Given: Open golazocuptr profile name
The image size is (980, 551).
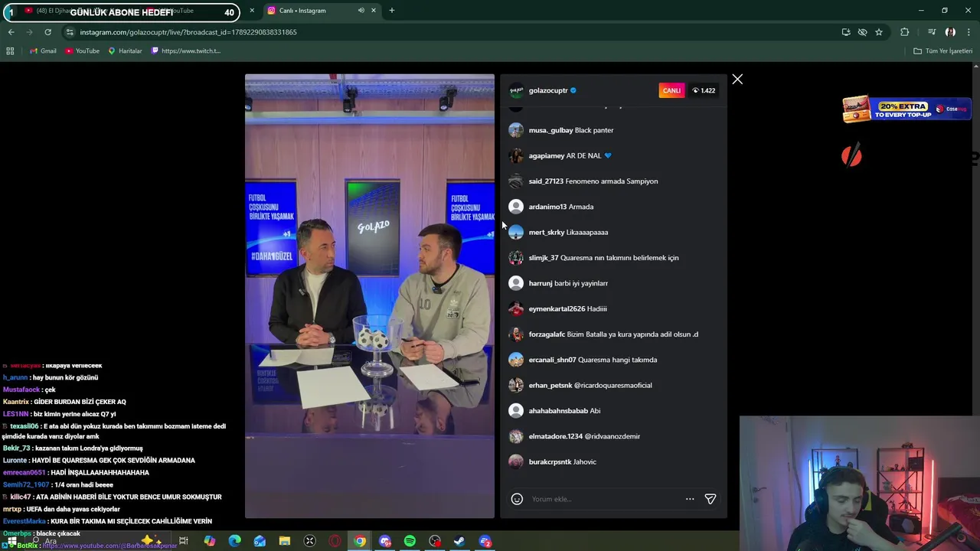Looking at the screenshot, I should coord(548,90).
